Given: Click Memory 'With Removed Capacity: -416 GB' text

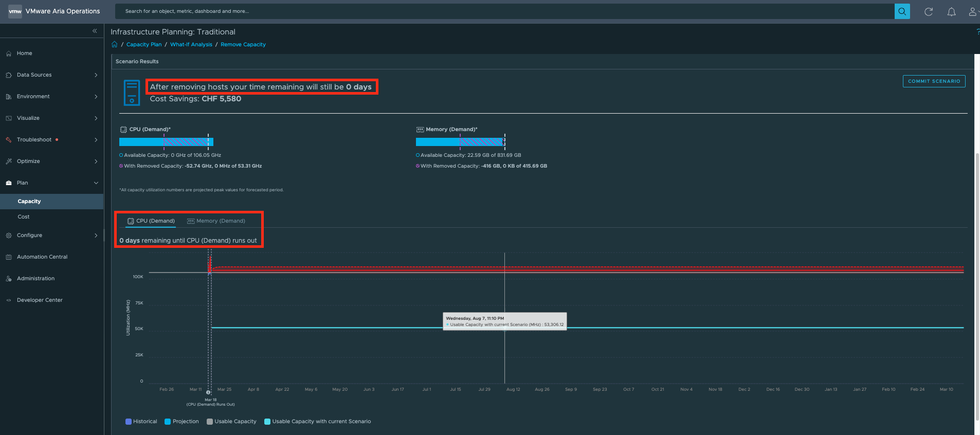Looking at the screenshot, I should [484, 166].
